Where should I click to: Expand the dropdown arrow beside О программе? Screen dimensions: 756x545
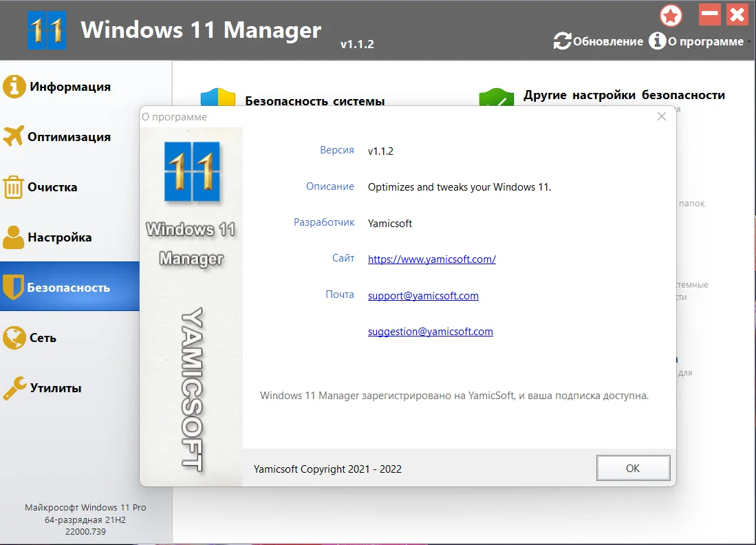click(x=750, y=42)
